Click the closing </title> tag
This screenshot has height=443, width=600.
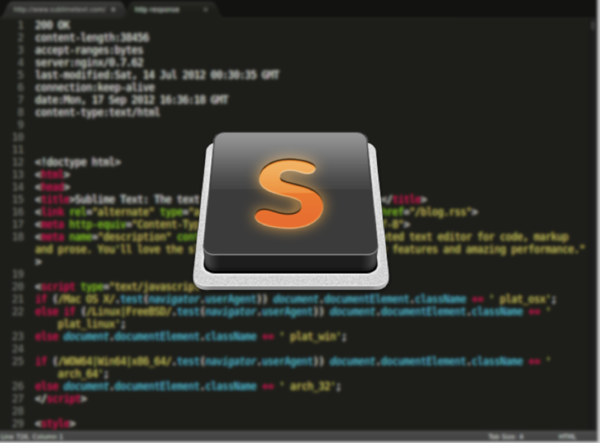click(x=406, y=199)
